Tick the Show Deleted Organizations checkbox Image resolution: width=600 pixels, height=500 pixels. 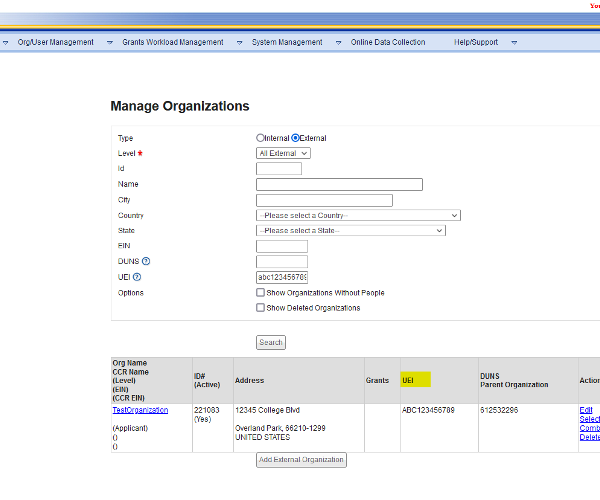click(x=261, y=308)
